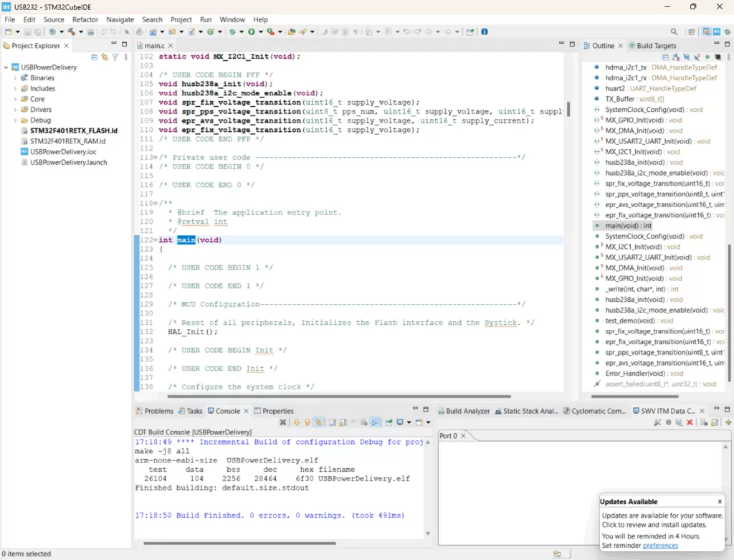Click the New file icon in main toolbar

[x=9, y=32]
